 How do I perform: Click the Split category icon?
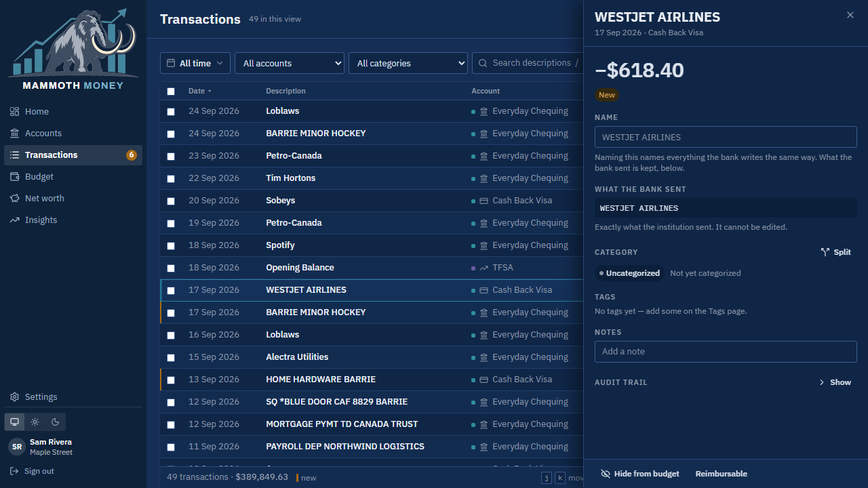[825, 252]
